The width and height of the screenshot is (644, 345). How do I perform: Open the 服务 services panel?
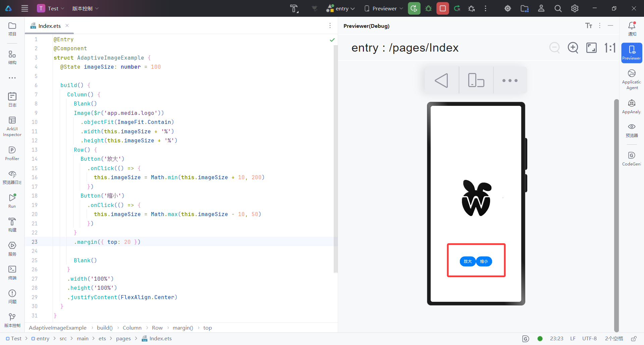pos(12,249)
